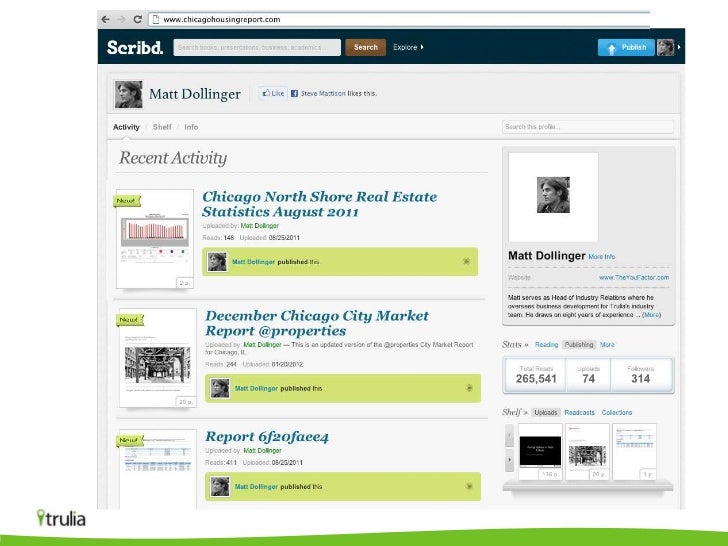Screen dimensions: 728x546
Task: Open the Steve Mattison link
Action: [x=323, y=93]
